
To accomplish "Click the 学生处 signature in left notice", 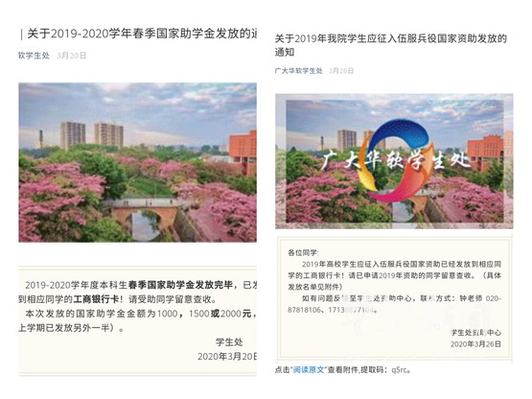I will point(229,342).
